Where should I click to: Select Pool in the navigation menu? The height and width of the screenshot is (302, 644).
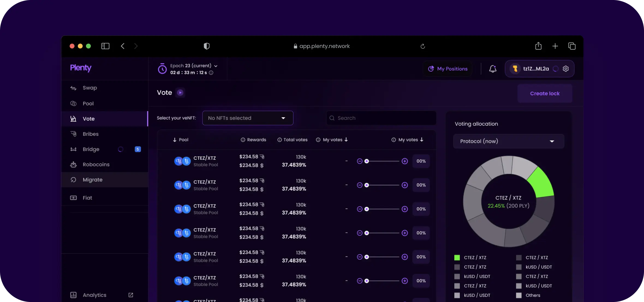point(88,103)
